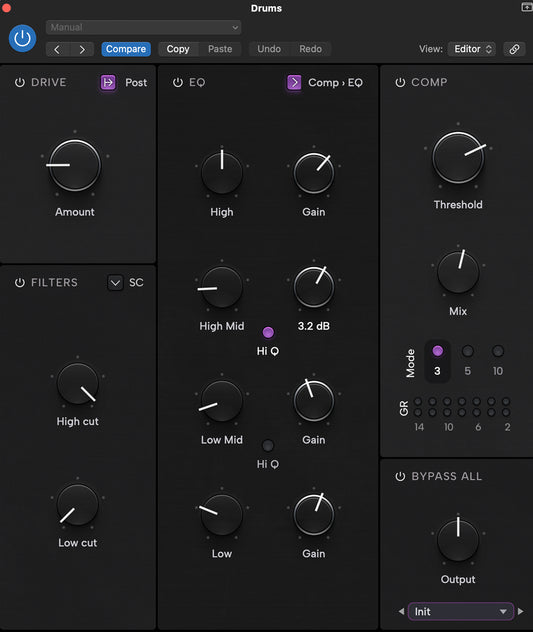Click the Copy button
The image size is (533, 632).
(178, 49)
